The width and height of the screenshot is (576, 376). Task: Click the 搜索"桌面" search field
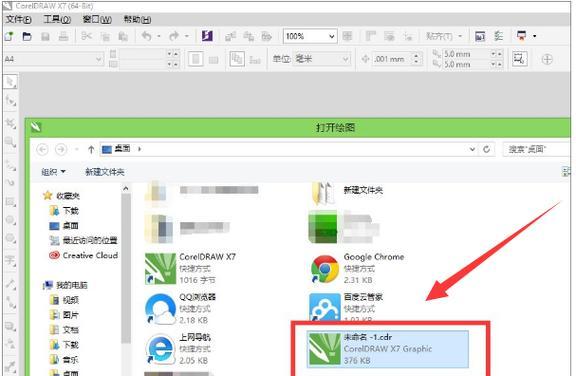click(536, 149)
